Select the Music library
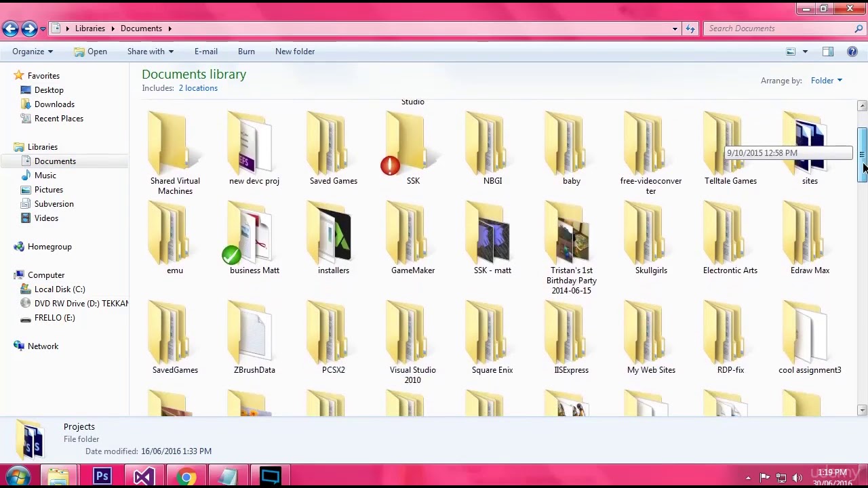Screen dimensions: 868x488 point(45,176)
